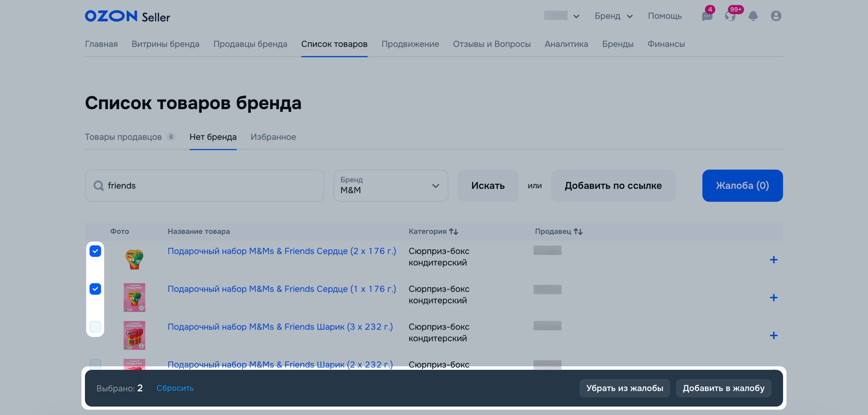Viewport: 868px width, 415px height.
Task: Check the Шарик (3 x 232 г.) product checkbox
Action: coord(95,327)
